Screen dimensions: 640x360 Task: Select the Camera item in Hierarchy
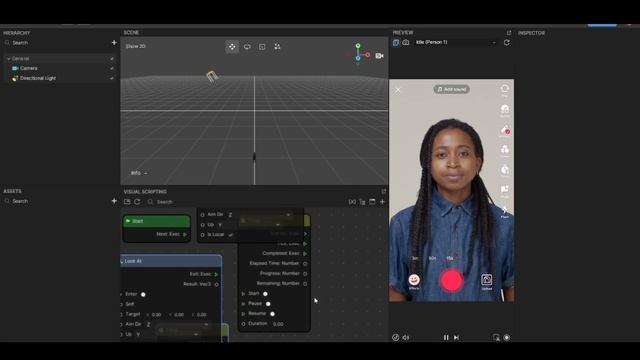pyautogui.click(x=29, y=68)
